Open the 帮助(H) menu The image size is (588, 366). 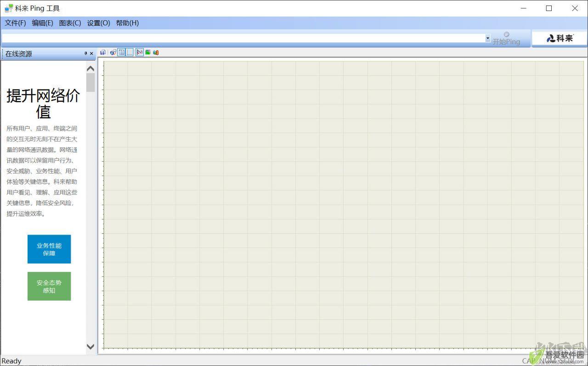tap(127, 23)
